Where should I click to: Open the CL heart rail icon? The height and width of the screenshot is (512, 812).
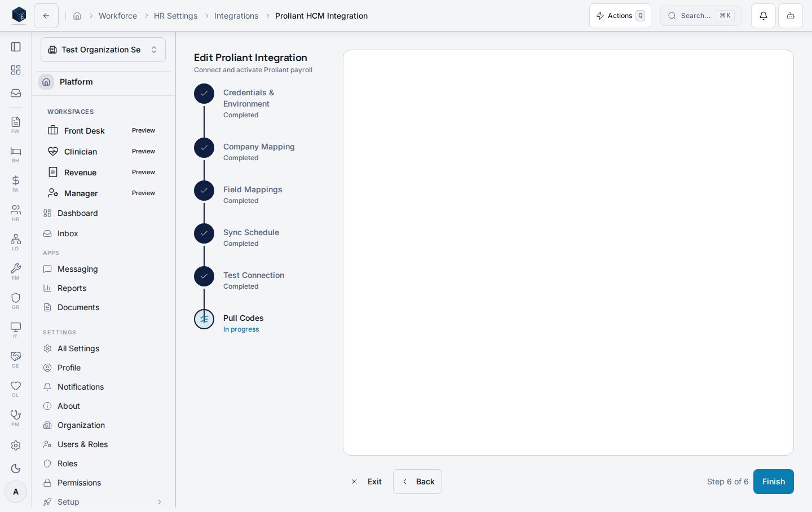click(16, 389)
